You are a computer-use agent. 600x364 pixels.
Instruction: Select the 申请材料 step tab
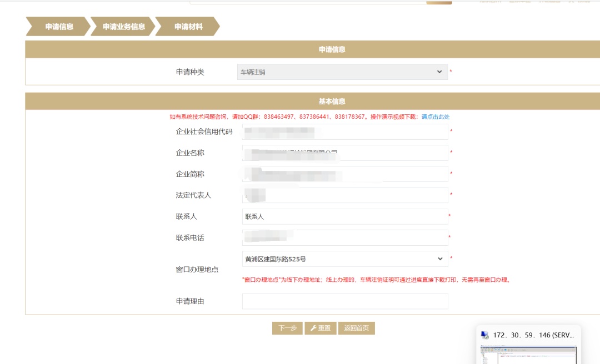tap(188, 27)
